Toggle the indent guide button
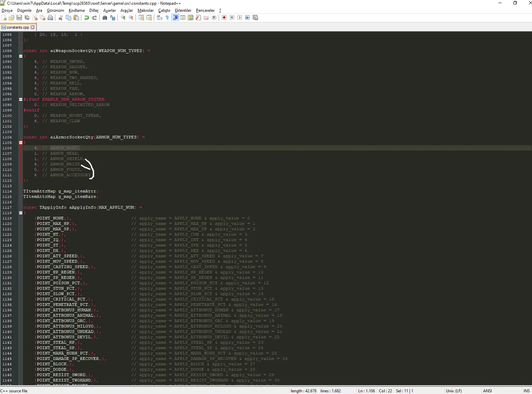Screen dimensions: 532x394 [175, 18]
